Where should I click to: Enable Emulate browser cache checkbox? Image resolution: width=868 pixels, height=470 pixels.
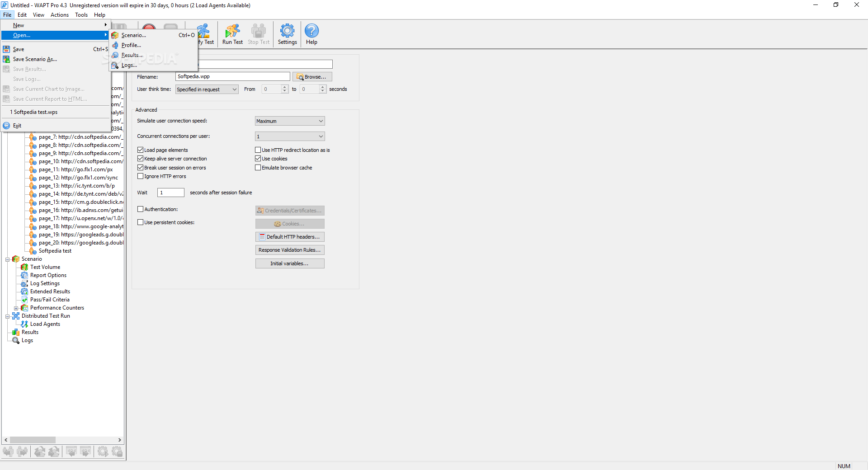click(258, 168)
